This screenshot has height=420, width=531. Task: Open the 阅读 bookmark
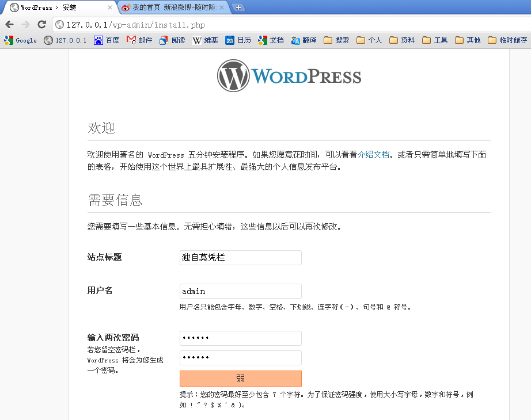[172, 40]
